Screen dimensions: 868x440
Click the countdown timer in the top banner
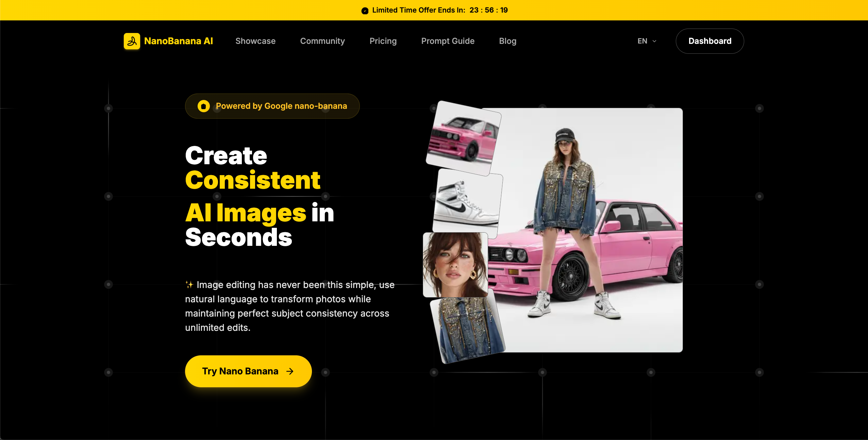pos(488,10)
